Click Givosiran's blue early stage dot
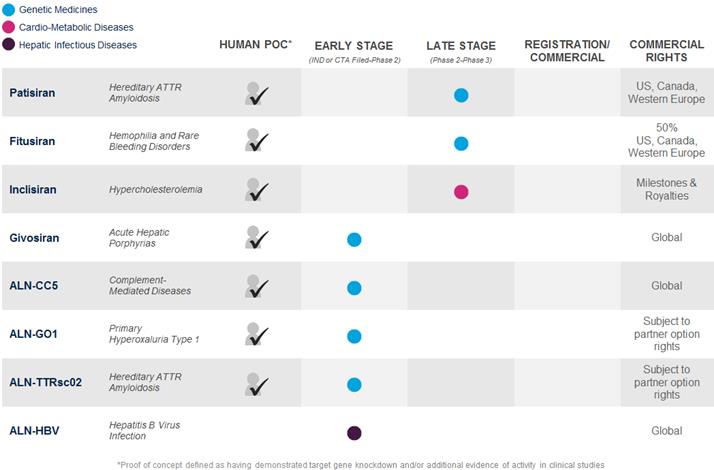The width and height of the screenshot is (714, 470). point(354,240)
